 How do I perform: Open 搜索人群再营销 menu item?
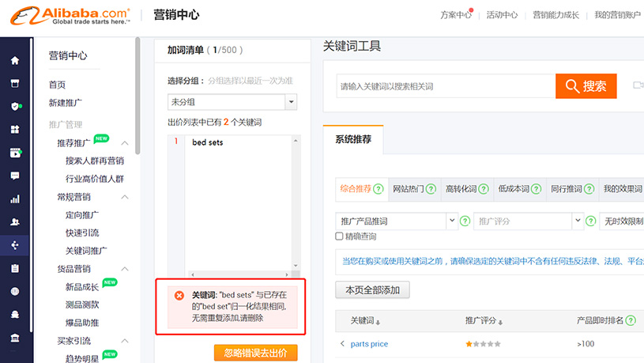95,161
